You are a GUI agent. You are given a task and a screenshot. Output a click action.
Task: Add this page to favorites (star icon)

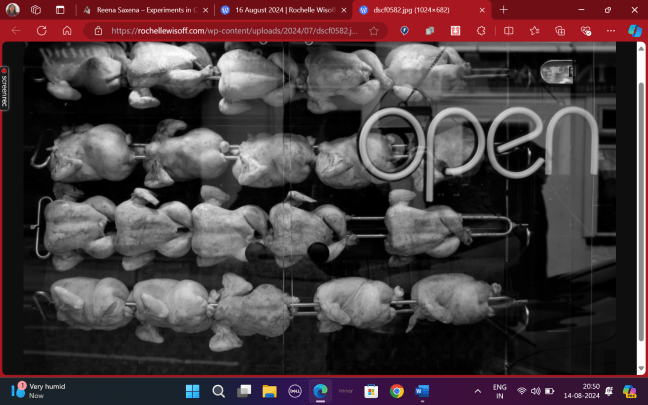[373, 31]
